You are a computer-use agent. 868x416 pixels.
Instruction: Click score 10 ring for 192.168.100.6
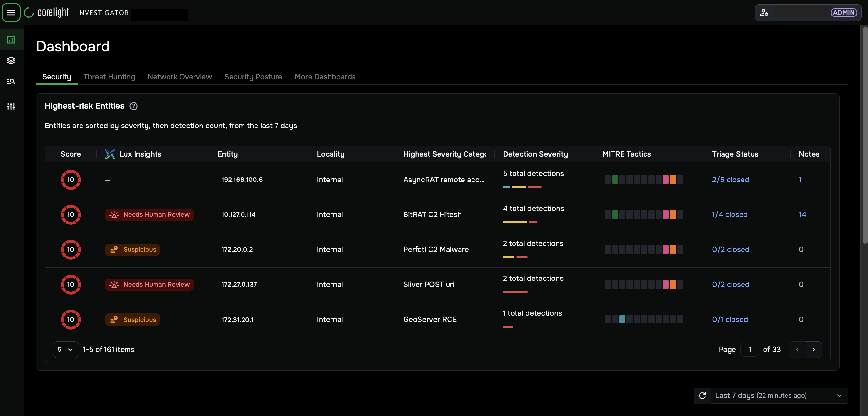point(71,180)
